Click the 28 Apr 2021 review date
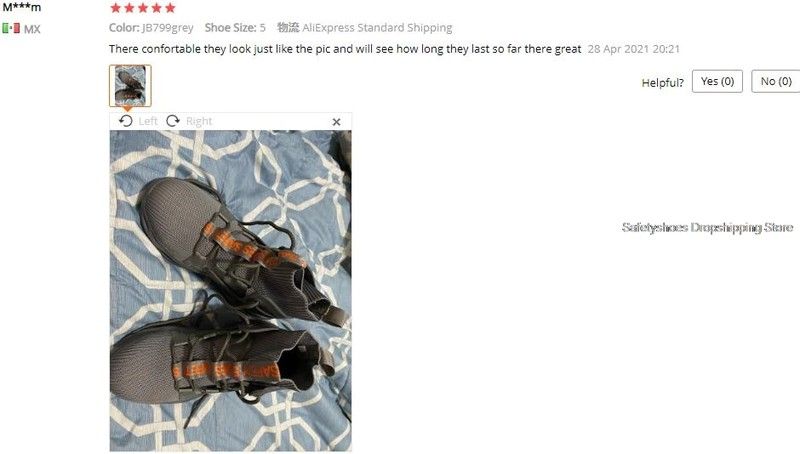The width and height of the screenshot is (800, 454). [633, 49]
